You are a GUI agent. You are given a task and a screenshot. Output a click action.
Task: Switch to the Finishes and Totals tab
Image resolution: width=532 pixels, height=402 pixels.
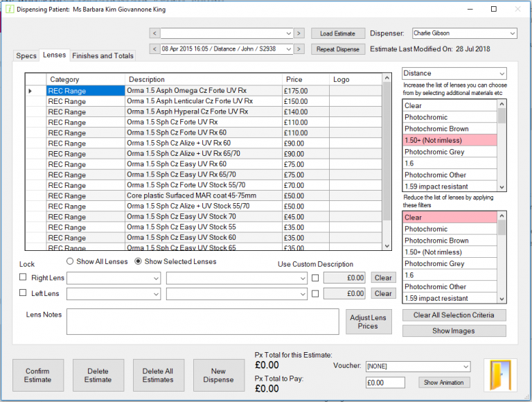tap(103, 55)
